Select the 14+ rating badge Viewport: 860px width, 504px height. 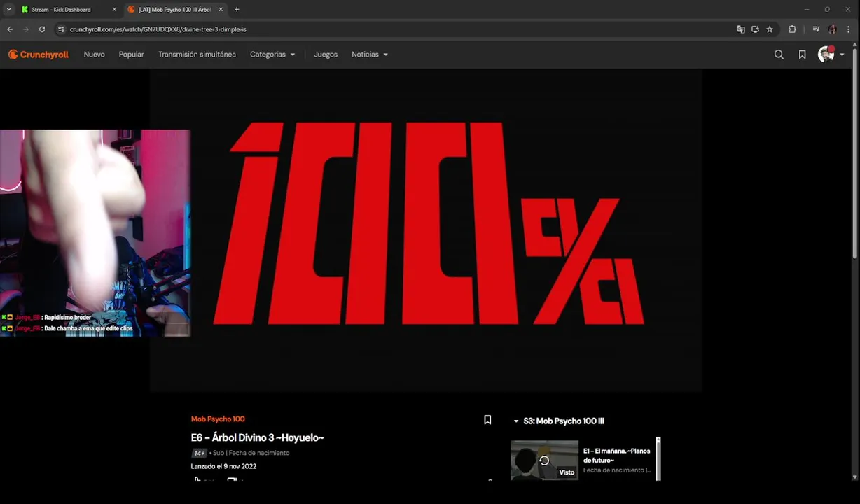(200, 453)
